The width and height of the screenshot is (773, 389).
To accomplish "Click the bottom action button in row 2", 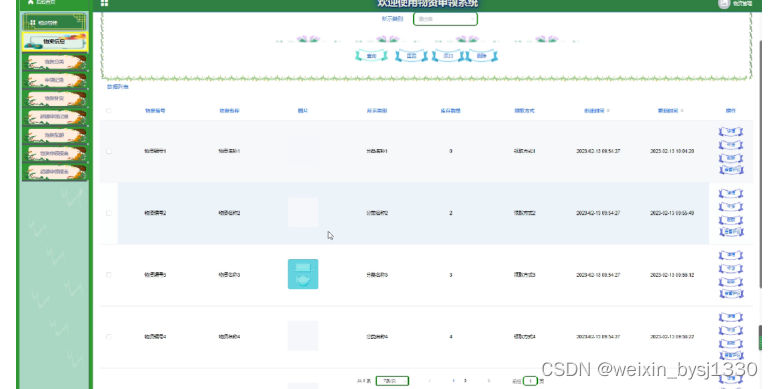I will pos(731,232).
